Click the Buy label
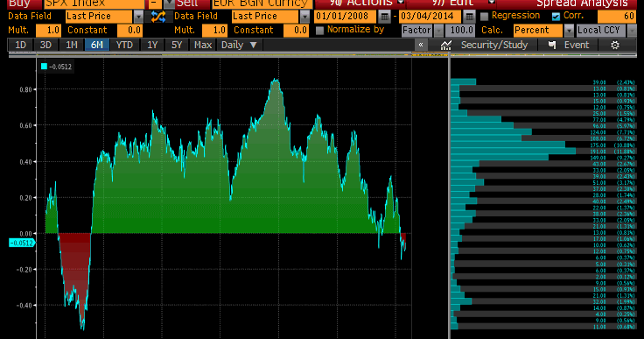The width and height of the screenshot is (644, 339). pos(19,4)
